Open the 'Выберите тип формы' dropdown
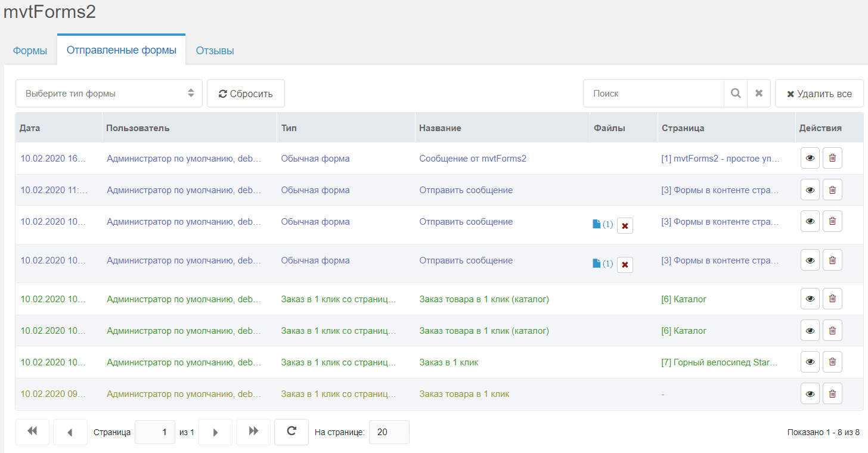Viewport: 868px width, 453px height. point(109,94)
